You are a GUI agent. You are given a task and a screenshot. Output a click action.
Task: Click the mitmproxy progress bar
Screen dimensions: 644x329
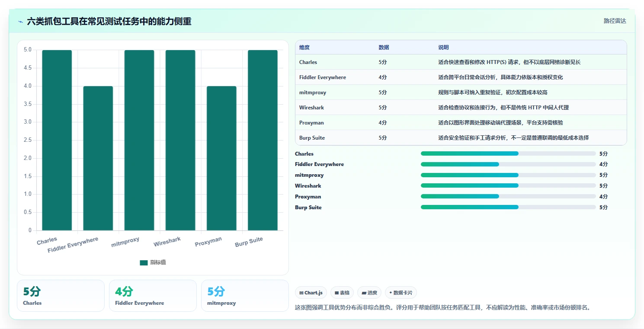(x=508, y=175)
